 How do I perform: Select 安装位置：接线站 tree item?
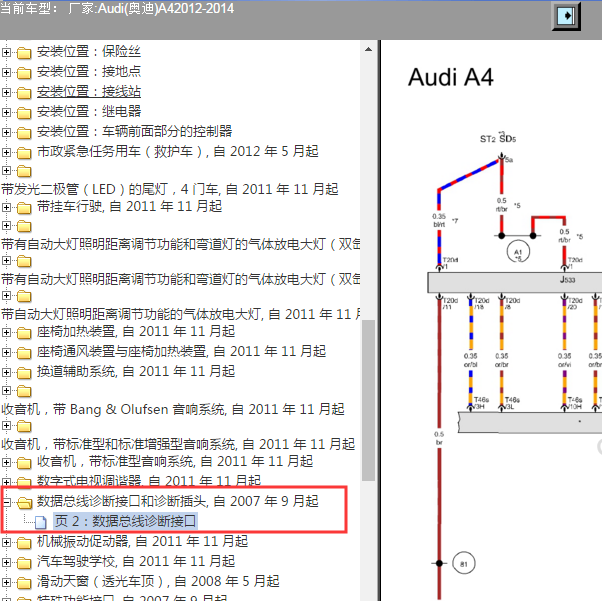pos(89,91)
